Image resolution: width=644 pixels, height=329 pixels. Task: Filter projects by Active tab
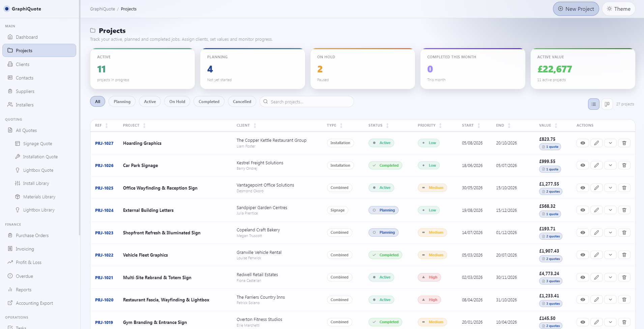coord(150,102)
